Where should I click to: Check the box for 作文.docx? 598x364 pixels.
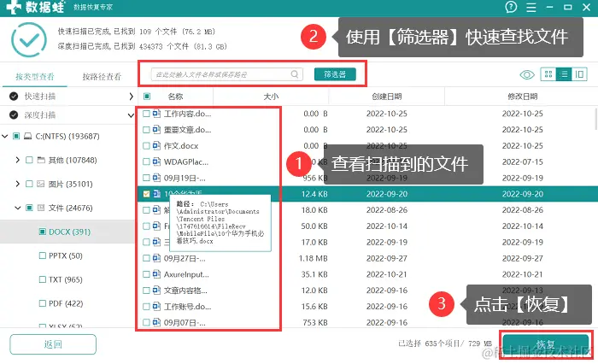pyautogui.click(x=146, y=146)
